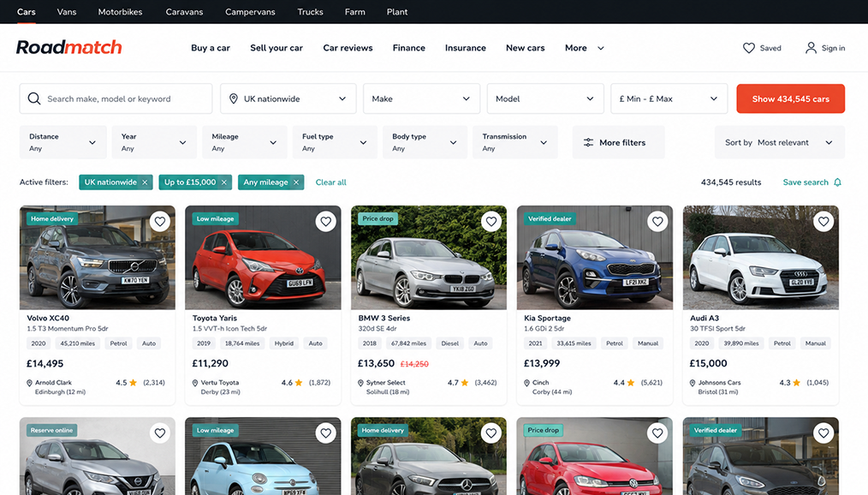Click the sliders icon in More filters
This screenshot has height=495, width=868.
pos(588,142)
